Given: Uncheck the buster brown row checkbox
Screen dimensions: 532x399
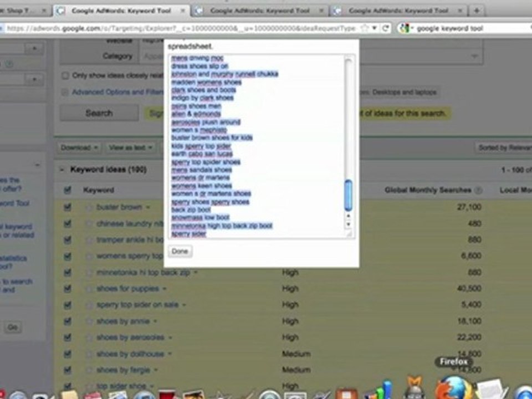Looking at the screenshot, I should pos(68,207).
